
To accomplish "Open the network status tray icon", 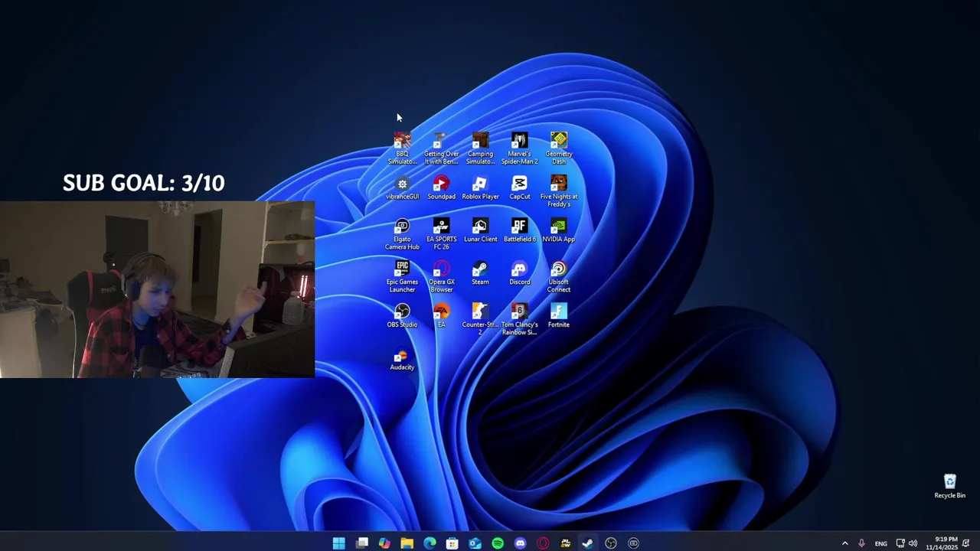I will pyautogui.click(x=900, y=543).
